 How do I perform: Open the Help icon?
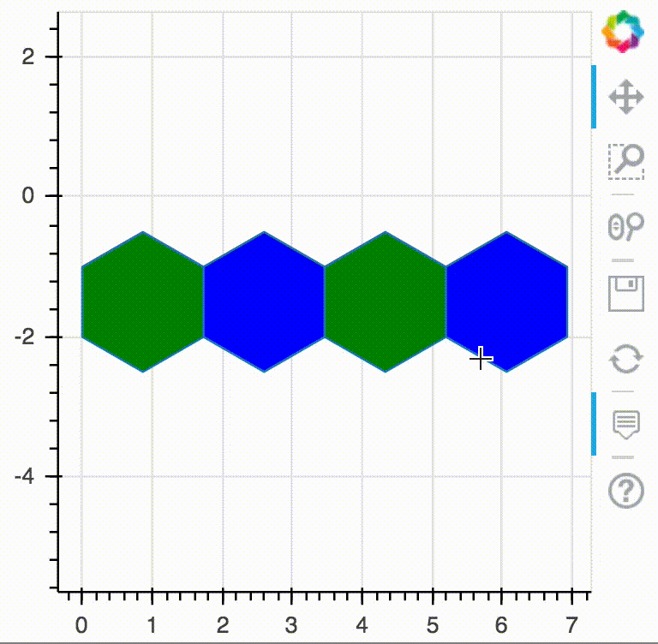[626, 491]
